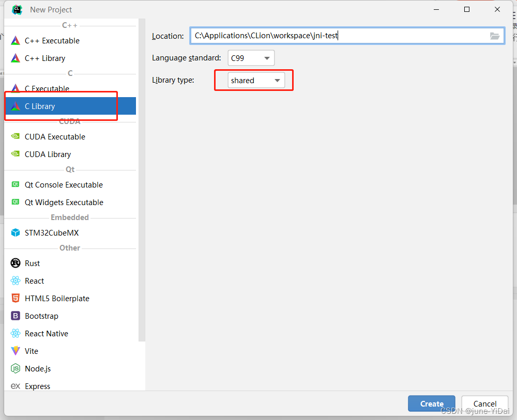Pick CUDA Library from the list
Image resolution: width=517 pixels, height=420 pixels.
coord(70,154)
